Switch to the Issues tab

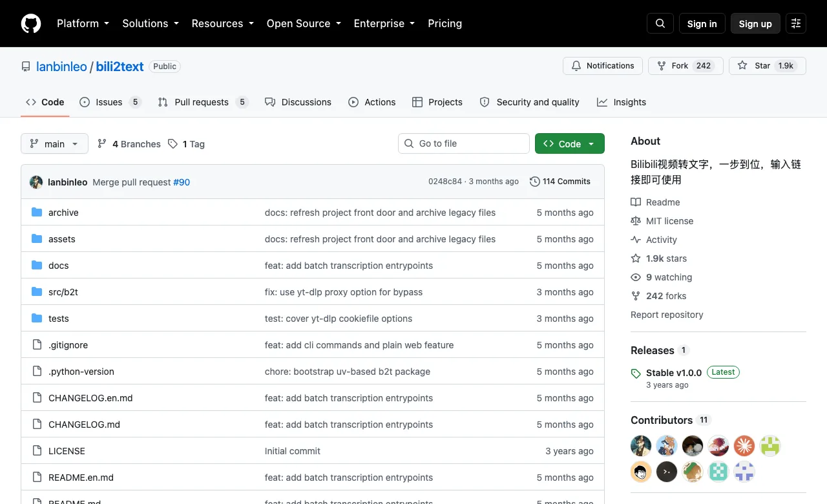[110, 102]
